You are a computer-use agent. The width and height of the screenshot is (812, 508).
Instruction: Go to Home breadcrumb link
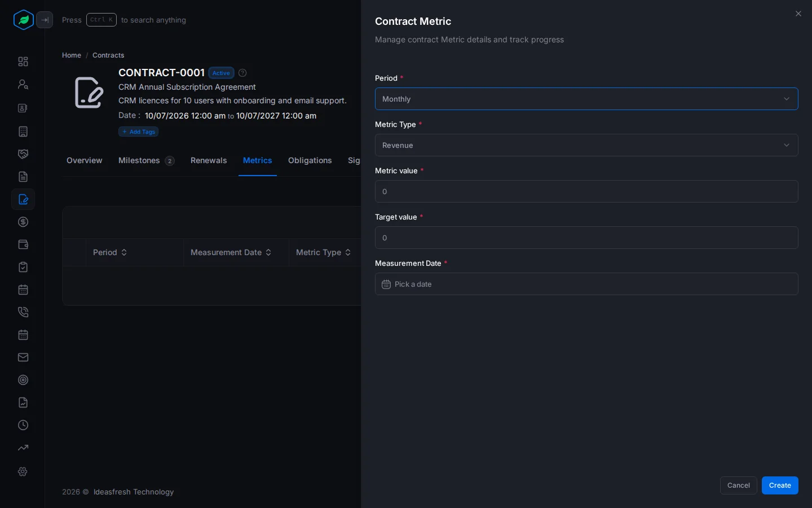coord(72,55)
